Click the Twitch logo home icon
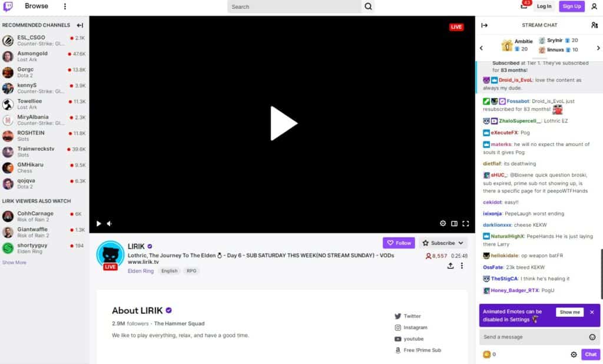 pyautogui.click(x=8, y=6)
